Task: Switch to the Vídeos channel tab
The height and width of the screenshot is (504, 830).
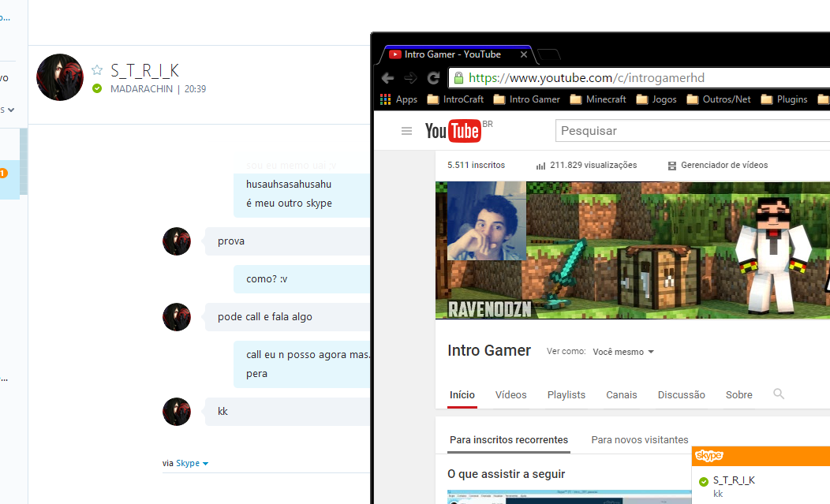Action: pyautogui.click(x=510, y=395)
